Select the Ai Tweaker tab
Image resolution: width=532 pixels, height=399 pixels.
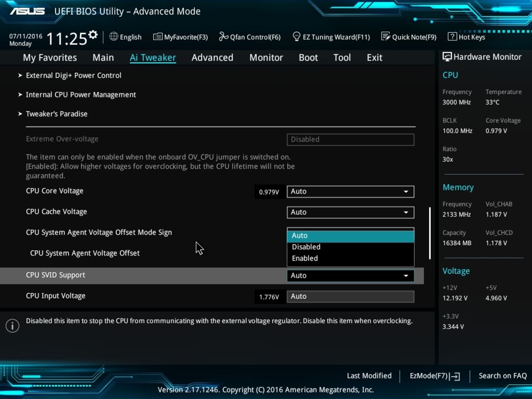pyautogui.click(x=153, y=58)
